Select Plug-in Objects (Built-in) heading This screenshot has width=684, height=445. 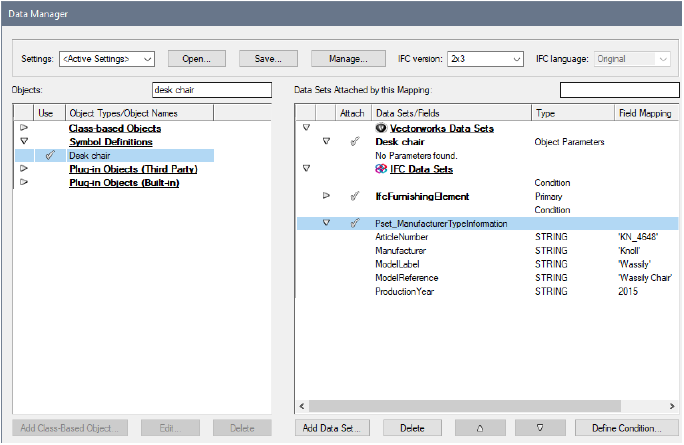(x=124, y=182)
